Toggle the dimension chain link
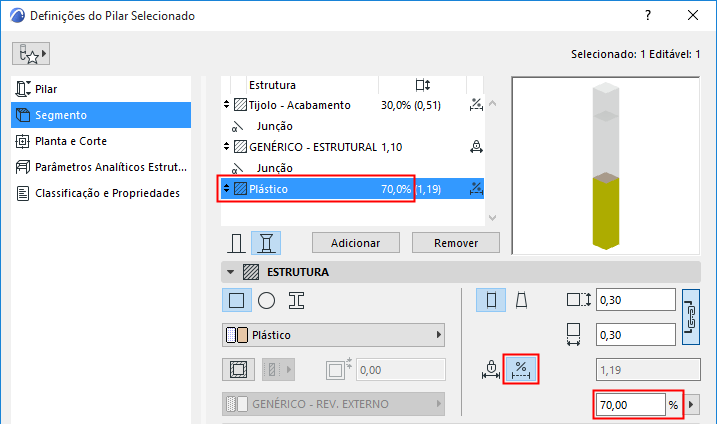 [x=690, y=316]
